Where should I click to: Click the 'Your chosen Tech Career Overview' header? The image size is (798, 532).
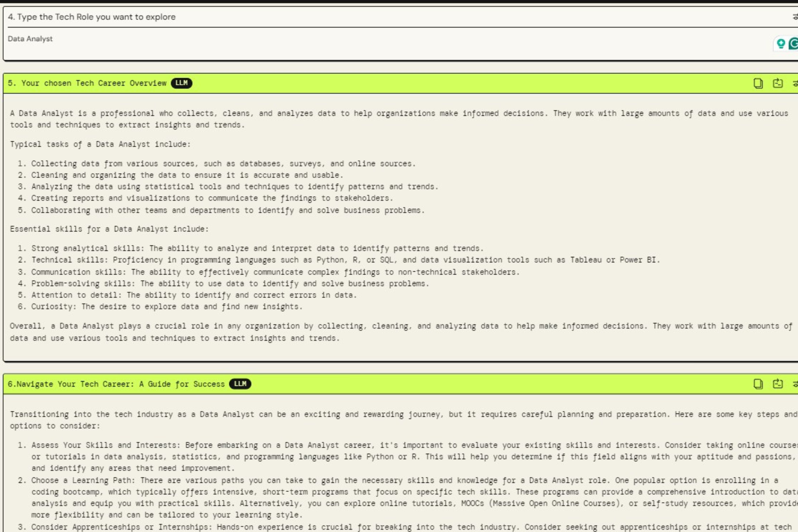87,83
